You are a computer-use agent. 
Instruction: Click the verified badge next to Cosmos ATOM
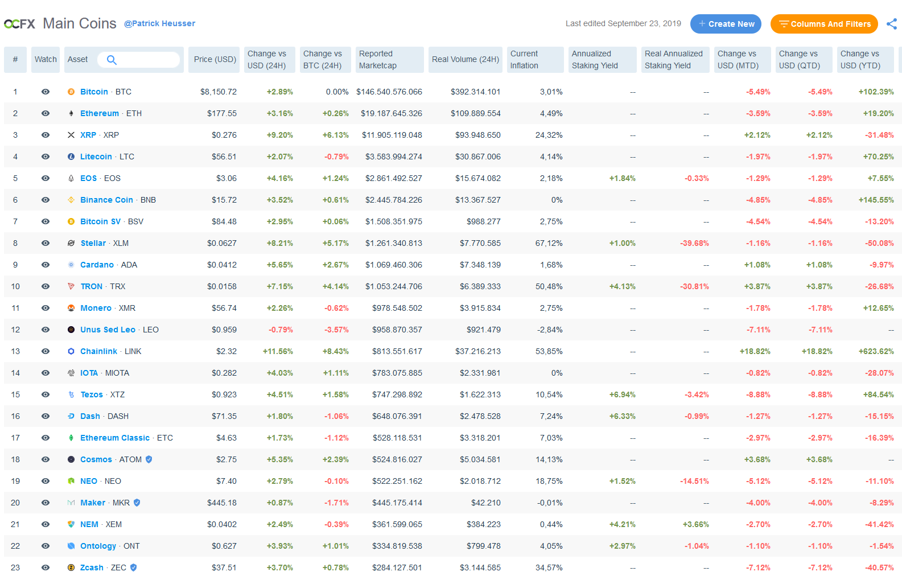click(149, 459)
